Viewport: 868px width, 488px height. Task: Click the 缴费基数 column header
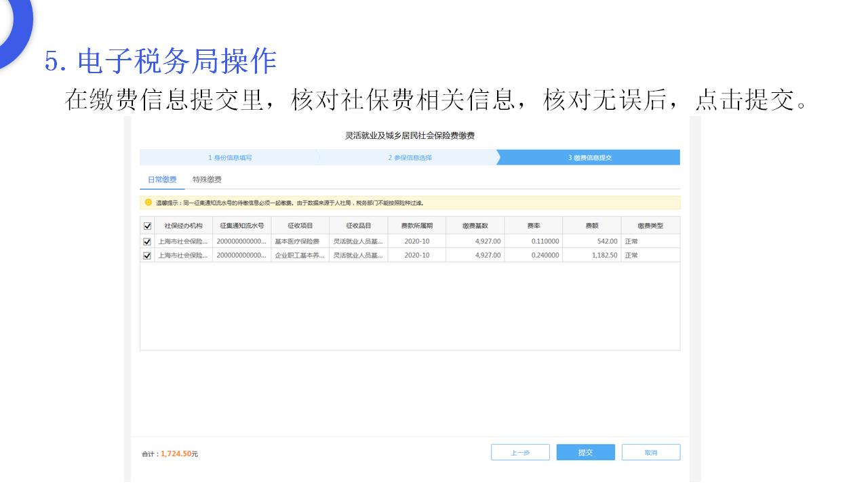tap(475, 226)
